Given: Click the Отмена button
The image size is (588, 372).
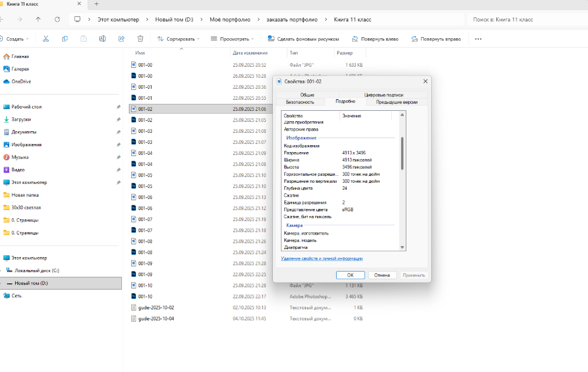Looking at the screenshot, I should pyautogui.click(x=382, y=275).
